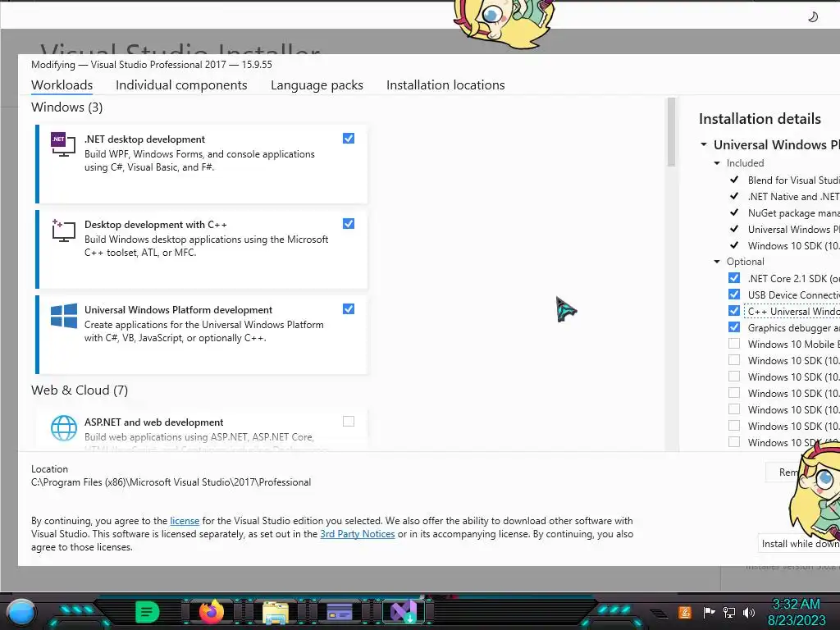Viewport: 840px width, 630px height.
Task: Click the orange Java tray icon
Action: [x=685, y=612]
